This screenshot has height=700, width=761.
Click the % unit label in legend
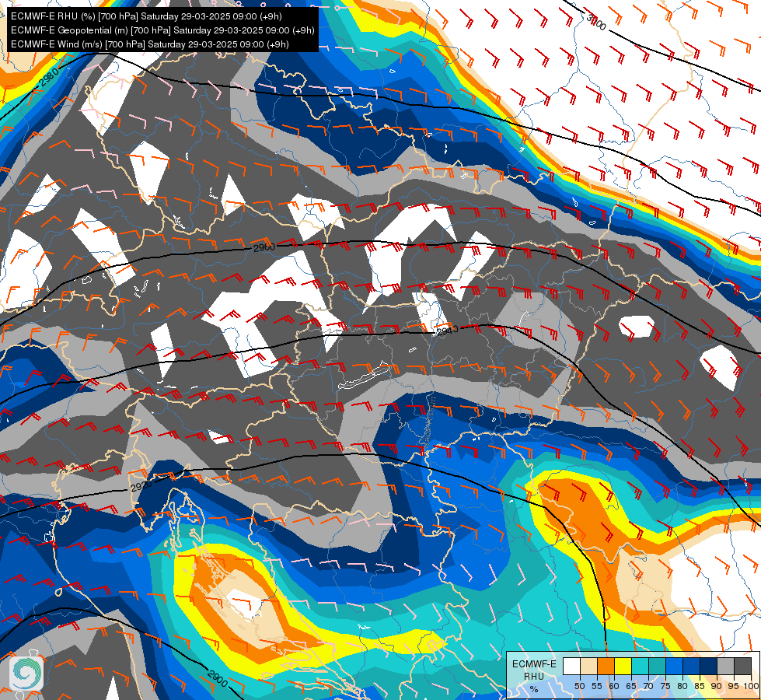[x=534, y=689]
